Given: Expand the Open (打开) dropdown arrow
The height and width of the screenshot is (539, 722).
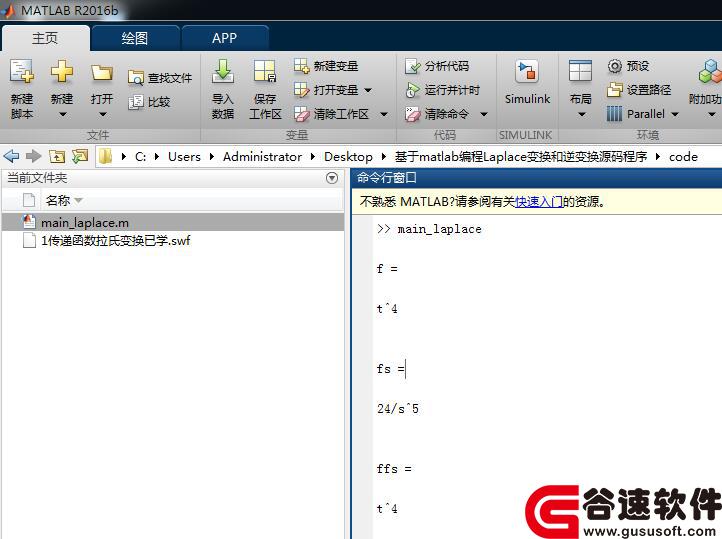Looking at the screenshot, I should tap(102, 114).
